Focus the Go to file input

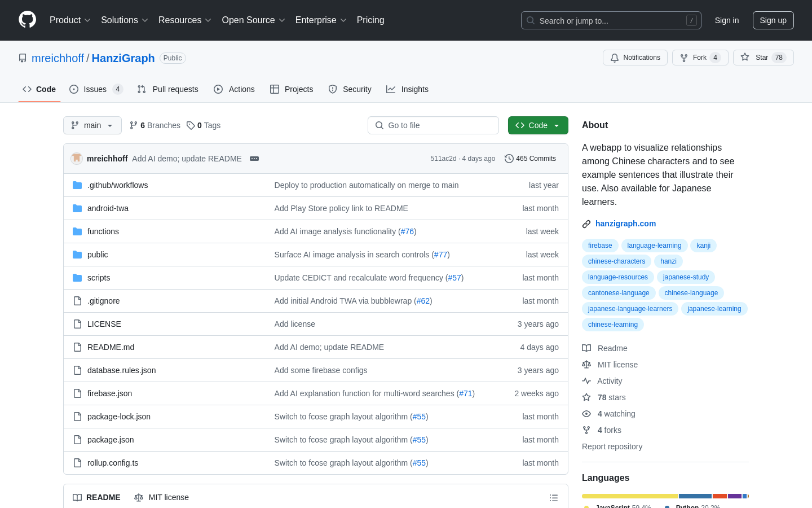[433, 125]
